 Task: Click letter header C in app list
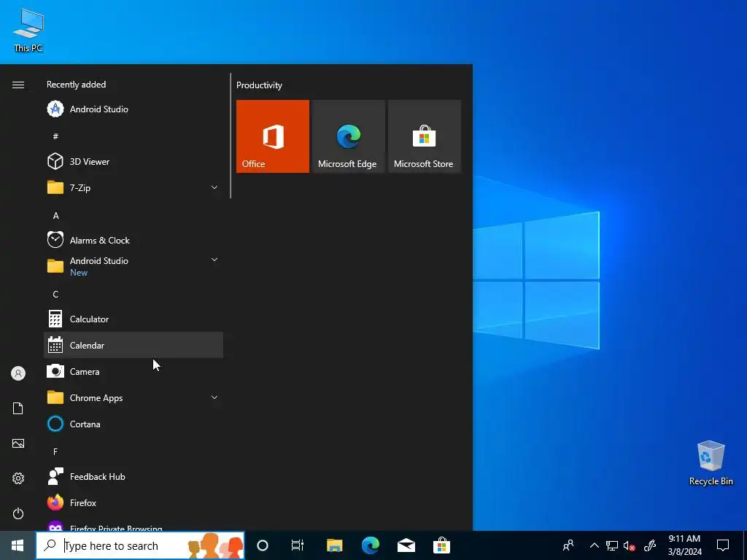coord(55,295)
